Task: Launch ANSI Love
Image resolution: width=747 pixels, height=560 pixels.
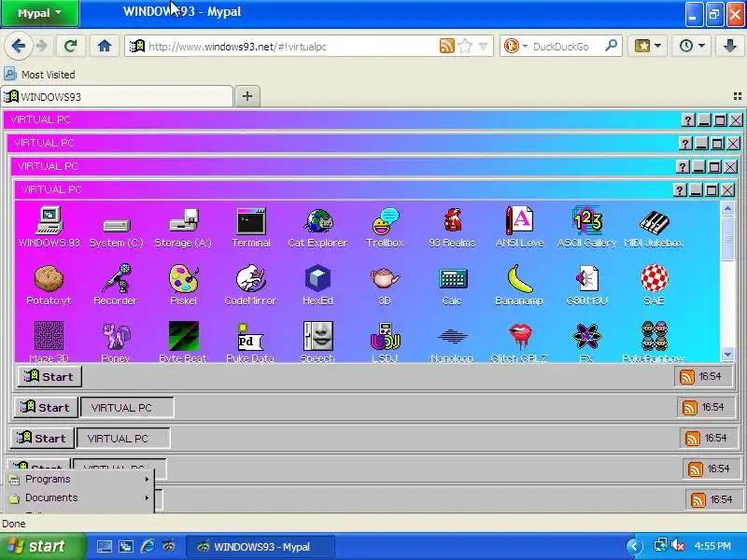Action: pos(519,228)
